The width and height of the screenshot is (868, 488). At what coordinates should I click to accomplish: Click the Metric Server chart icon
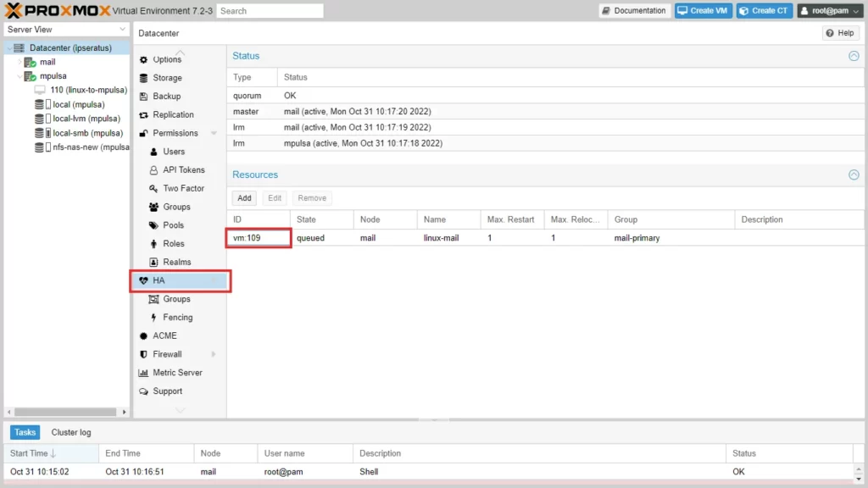tap(143, 373)
